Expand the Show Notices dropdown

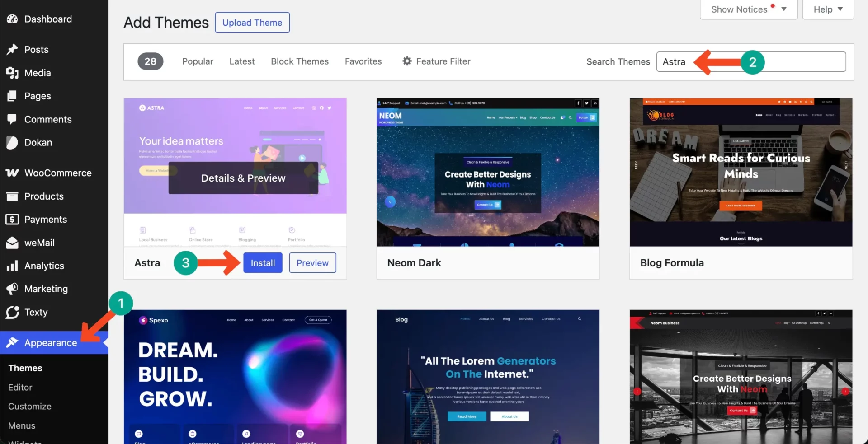tap(749, 9)
